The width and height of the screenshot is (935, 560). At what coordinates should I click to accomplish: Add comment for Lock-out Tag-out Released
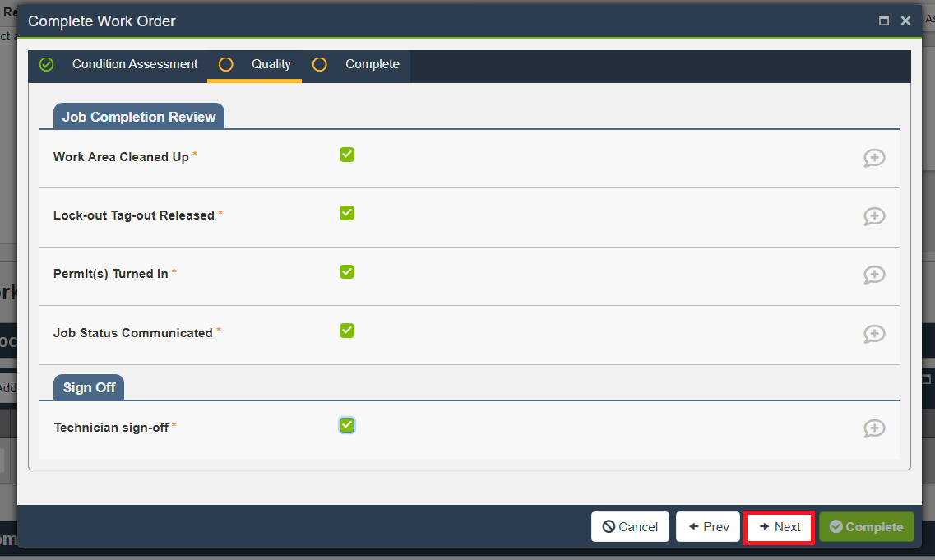point(873,216)
